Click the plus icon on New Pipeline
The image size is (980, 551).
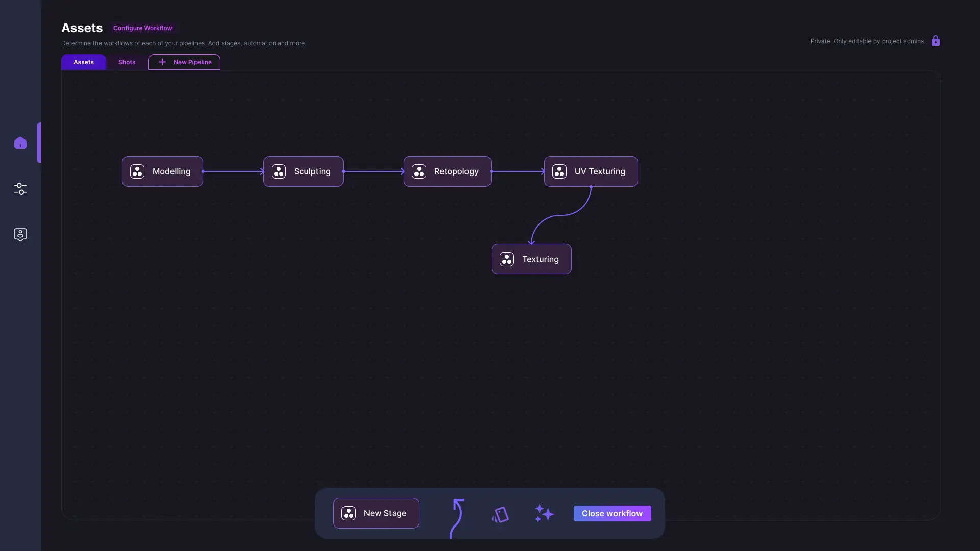(x=162, y=62)
